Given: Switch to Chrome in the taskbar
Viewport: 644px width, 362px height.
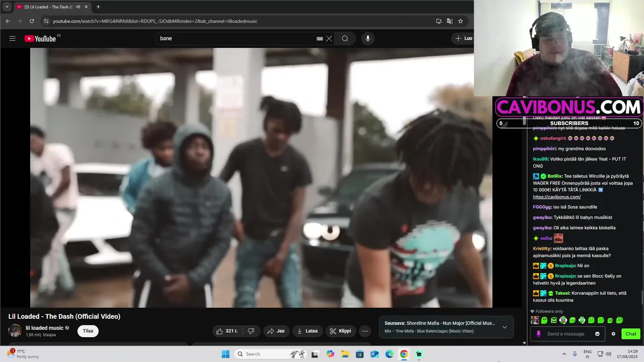Looking at the screenshot, I should coord(404,354).
